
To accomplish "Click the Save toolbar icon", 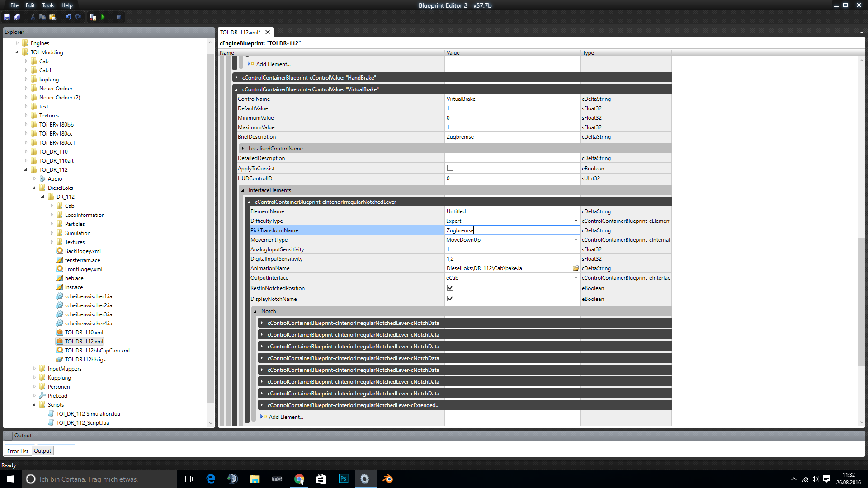I will (7, 17).
